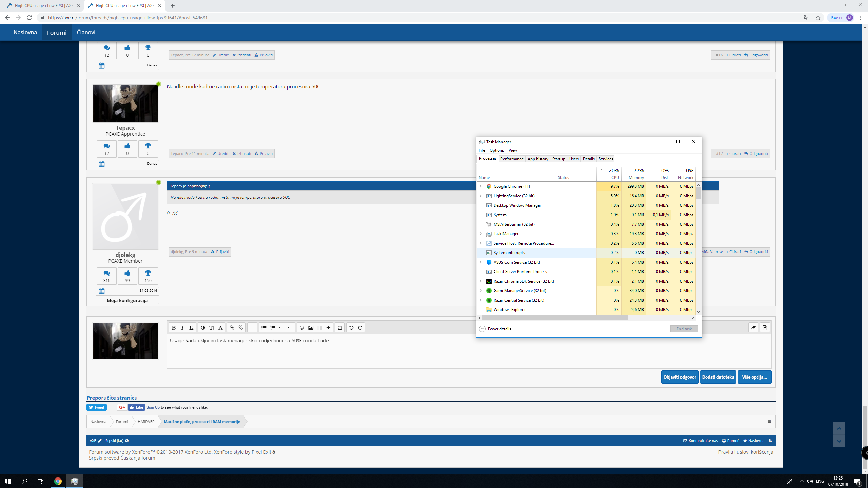
Task: Click Uredi on post #17
Action: click(221, 154)
